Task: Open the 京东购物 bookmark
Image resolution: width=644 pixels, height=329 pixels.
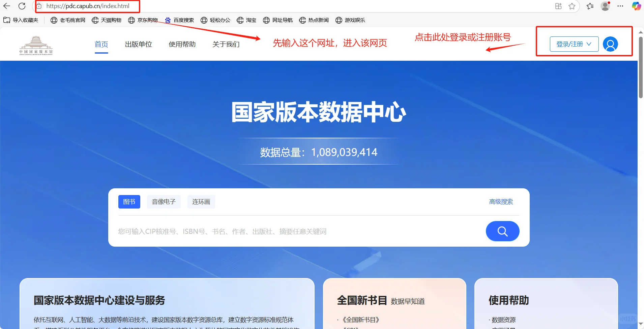Action: pos(143,20)
